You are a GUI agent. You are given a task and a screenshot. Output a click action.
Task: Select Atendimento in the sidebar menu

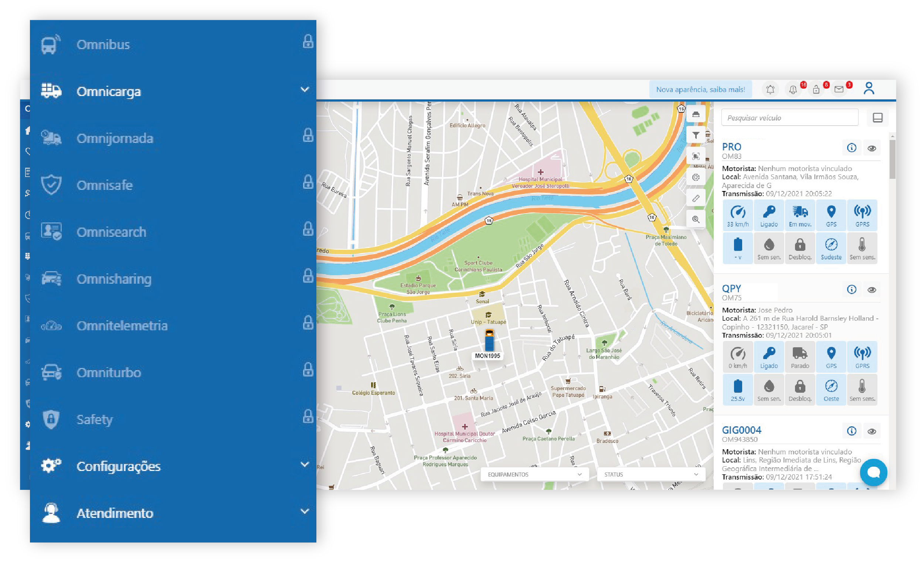pos(115,513)
